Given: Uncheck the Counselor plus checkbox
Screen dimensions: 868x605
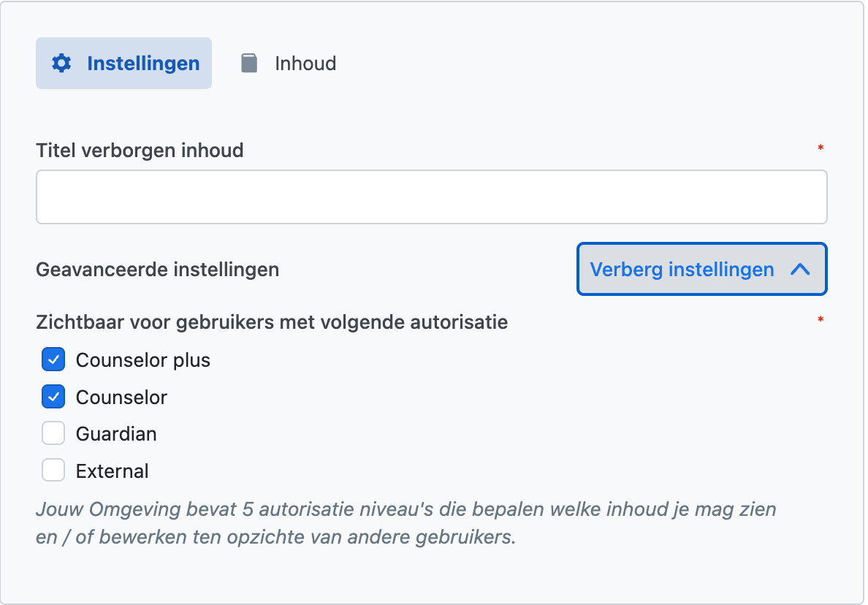Looking at the screenshot, I should coord(53,360).
